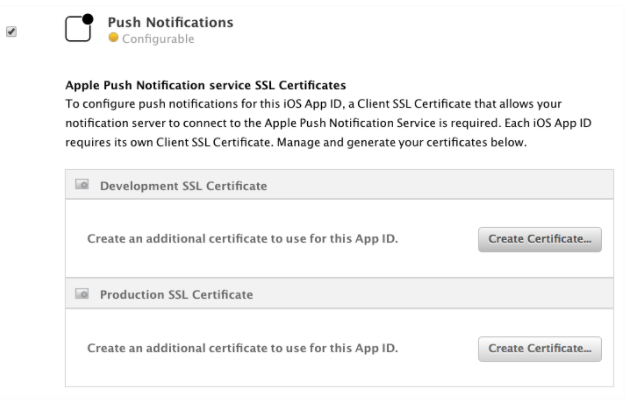
Task: Click the Production SSL Certificate icon
Action: click(82, 295)
